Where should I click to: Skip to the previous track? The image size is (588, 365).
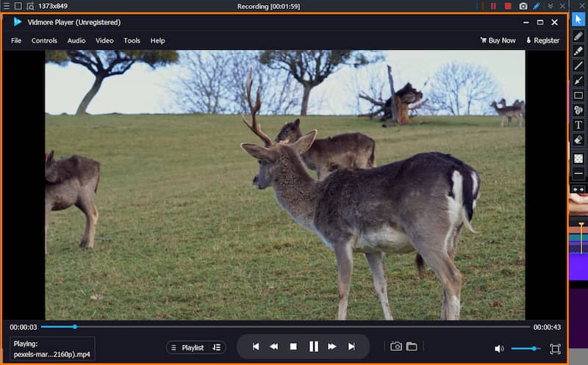click(x=255, y=347)
